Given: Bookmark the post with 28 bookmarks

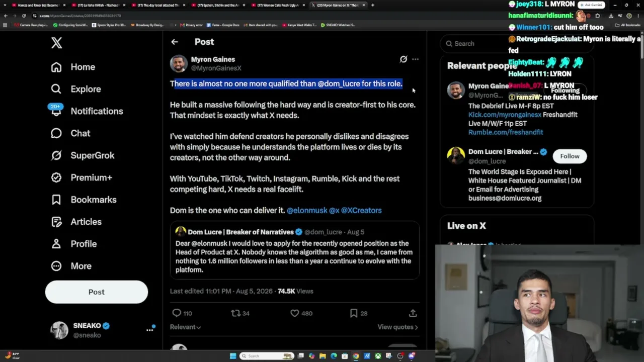Looking at the screenshot, I should coord(358,313).
